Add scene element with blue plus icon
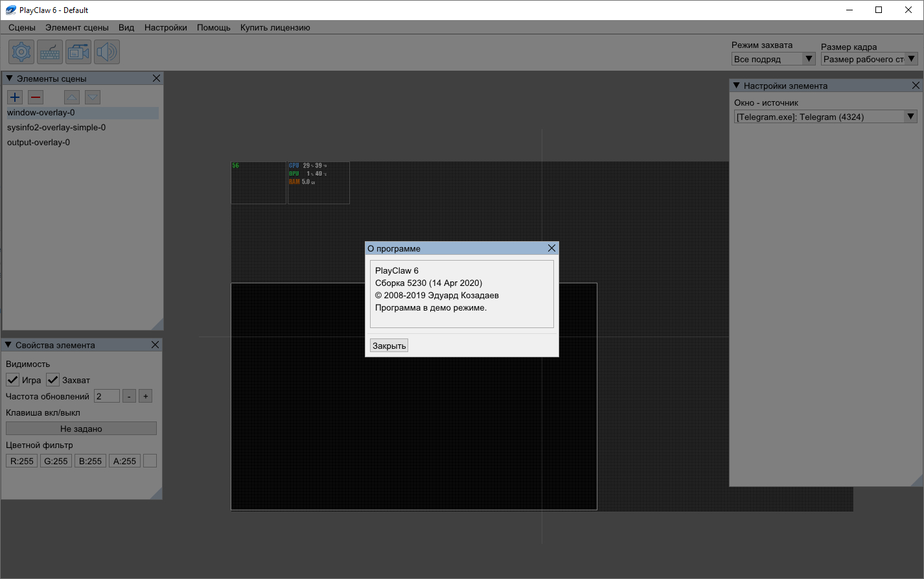924x579 pixels. (x=15, y=97)
